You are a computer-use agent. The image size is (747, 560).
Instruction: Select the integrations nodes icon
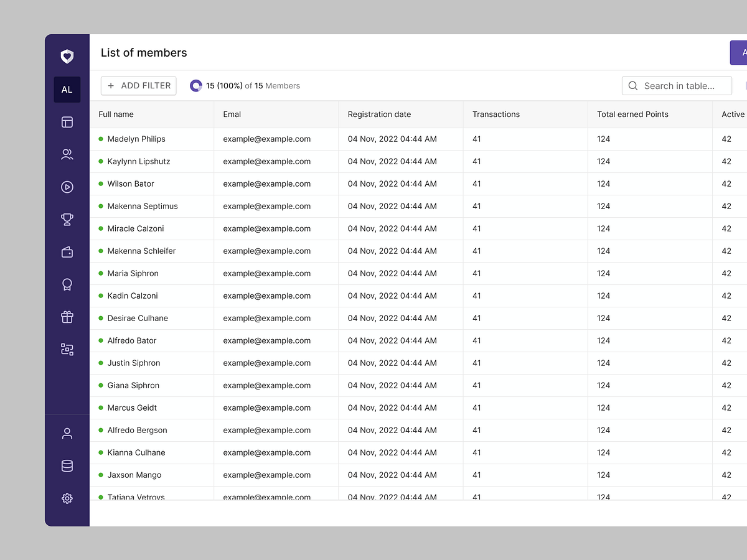point(67,349)
